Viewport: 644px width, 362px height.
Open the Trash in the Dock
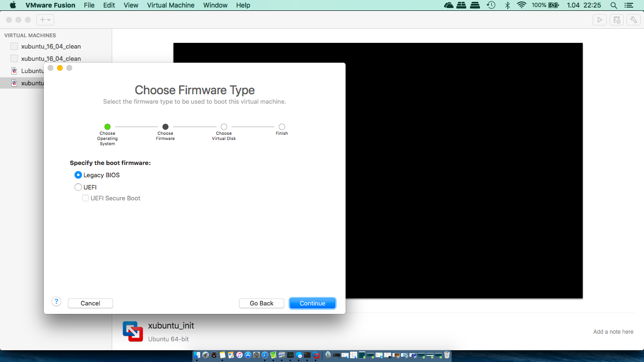(x=447, y=355)
